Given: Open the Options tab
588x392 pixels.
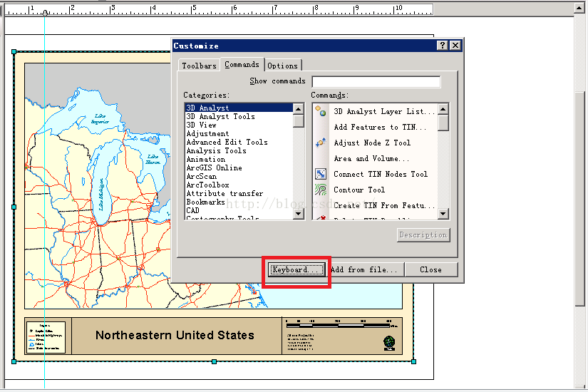Looking at the screenshot, I should click(x=283, y=66).
